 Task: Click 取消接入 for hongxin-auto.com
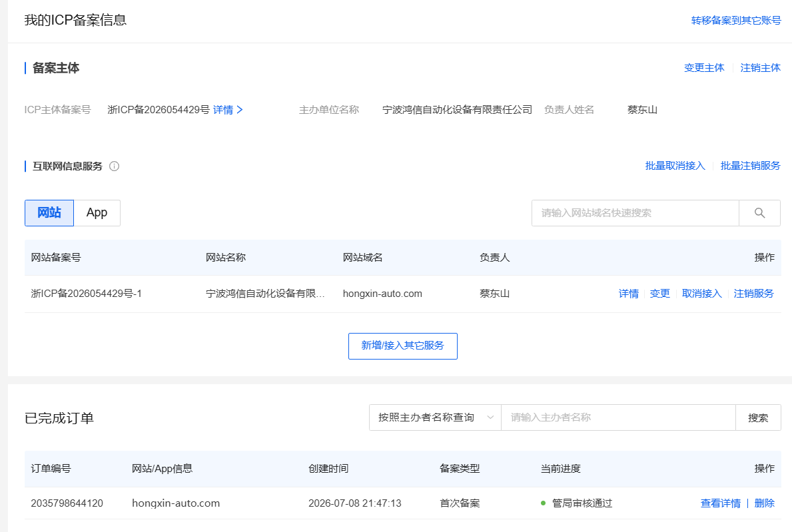pos(701,294)
